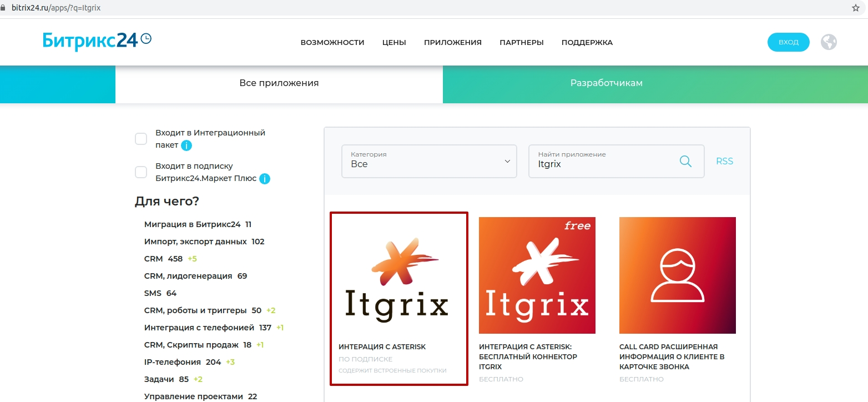Open ПАРТНЕРЫ menu item
Image resolution: width=868 pixels, height=402 pixels.
pos(522,42)
